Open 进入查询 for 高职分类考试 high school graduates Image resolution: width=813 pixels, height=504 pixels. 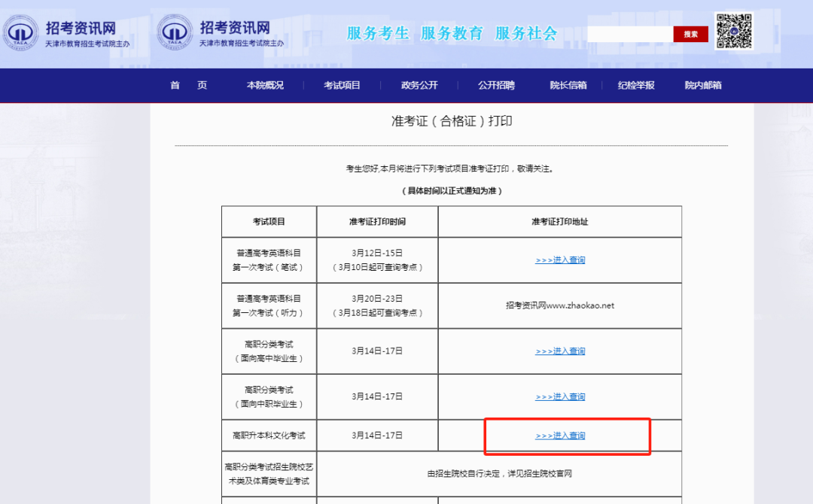click(x=559, y=351)
